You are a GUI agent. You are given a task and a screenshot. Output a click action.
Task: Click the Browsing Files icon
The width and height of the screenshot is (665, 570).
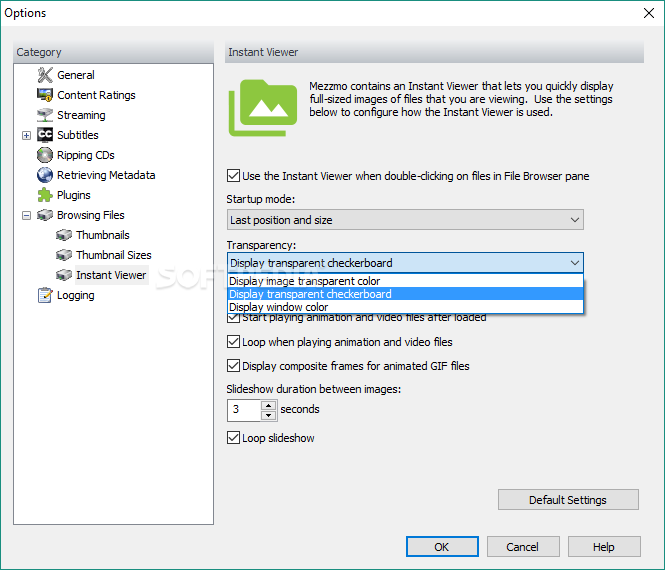(x=45, y=215)
